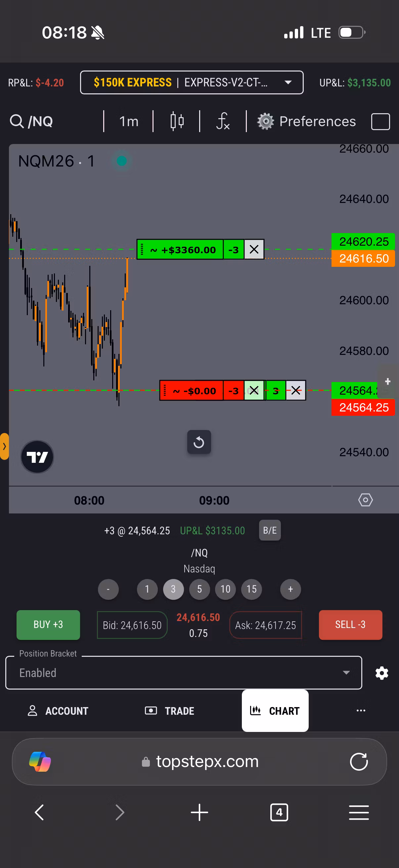399x868 pixels.
Task: Set quantity to 15 contracts
Action: pos(251,589)
